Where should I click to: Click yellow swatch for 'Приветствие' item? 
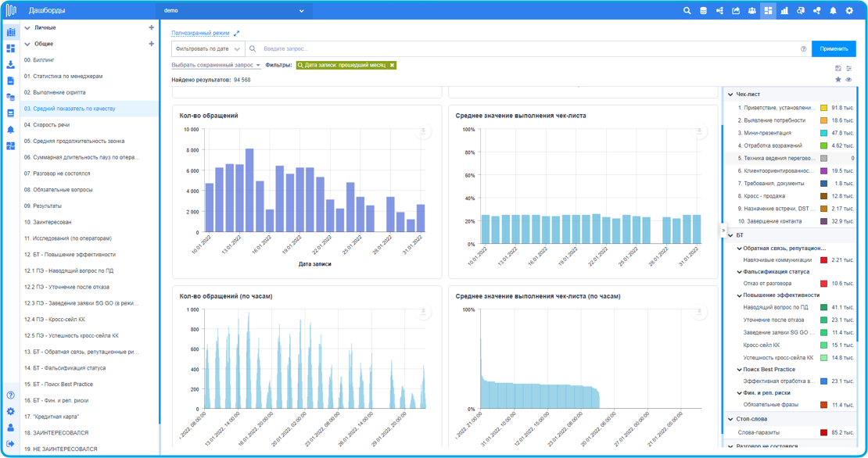823,108
